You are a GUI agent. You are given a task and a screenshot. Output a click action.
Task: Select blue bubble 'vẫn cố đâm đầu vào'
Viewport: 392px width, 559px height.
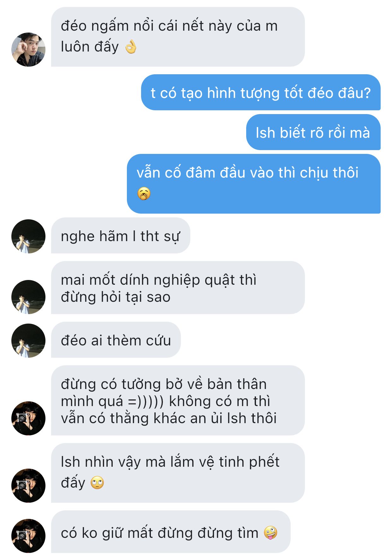click(x=254, y=184)
